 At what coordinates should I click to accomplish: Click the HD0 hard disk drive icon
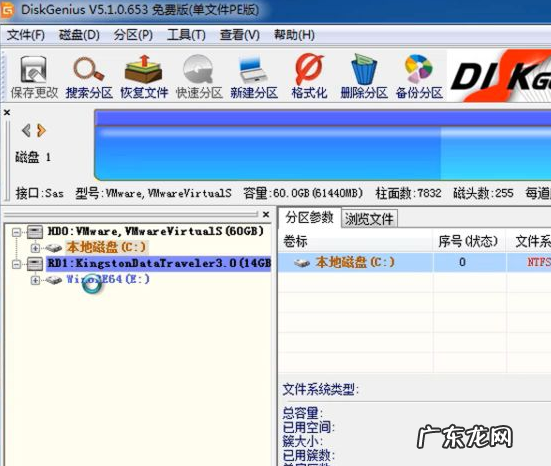tap(35, 232)
